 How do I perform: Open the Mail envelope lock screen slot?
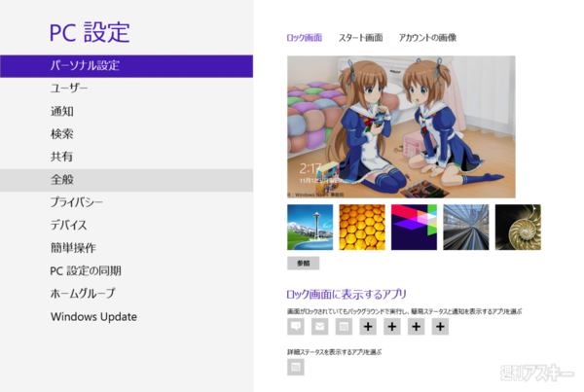coord(319,327)
